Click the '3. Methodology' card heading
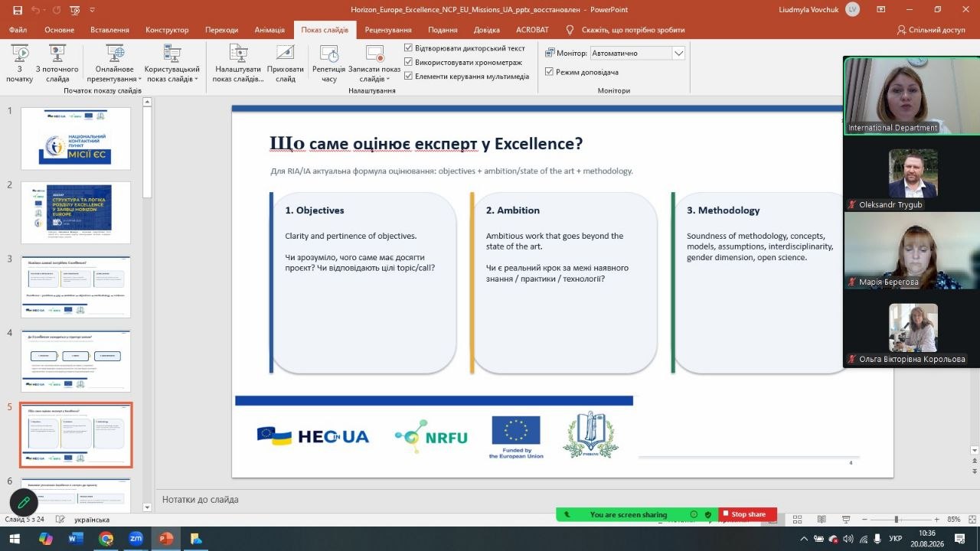 tap(724, 210)
